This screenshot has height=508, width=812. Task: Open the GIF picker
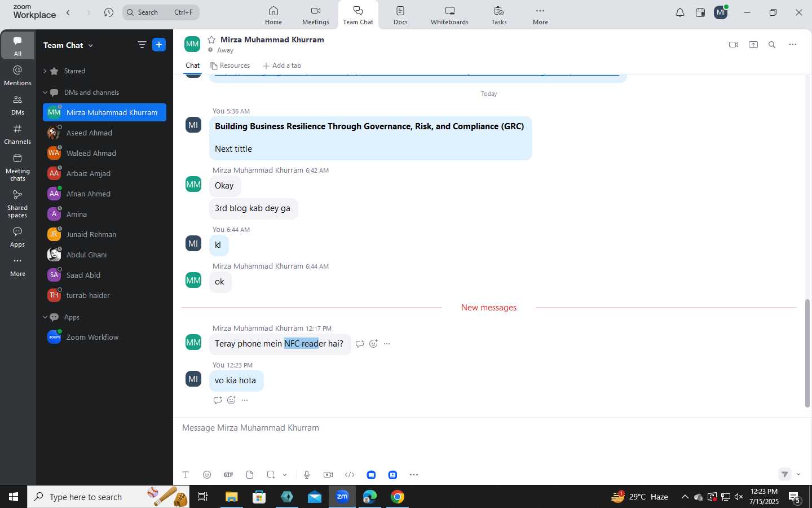pyautogui.click(x=228, y=475)
